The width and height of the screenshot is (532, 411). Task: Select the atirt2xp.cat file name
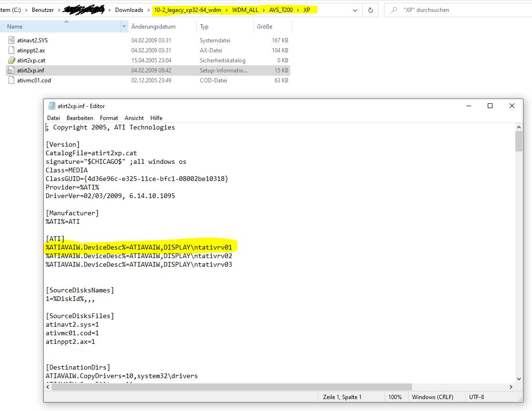[x=31, y=60]
